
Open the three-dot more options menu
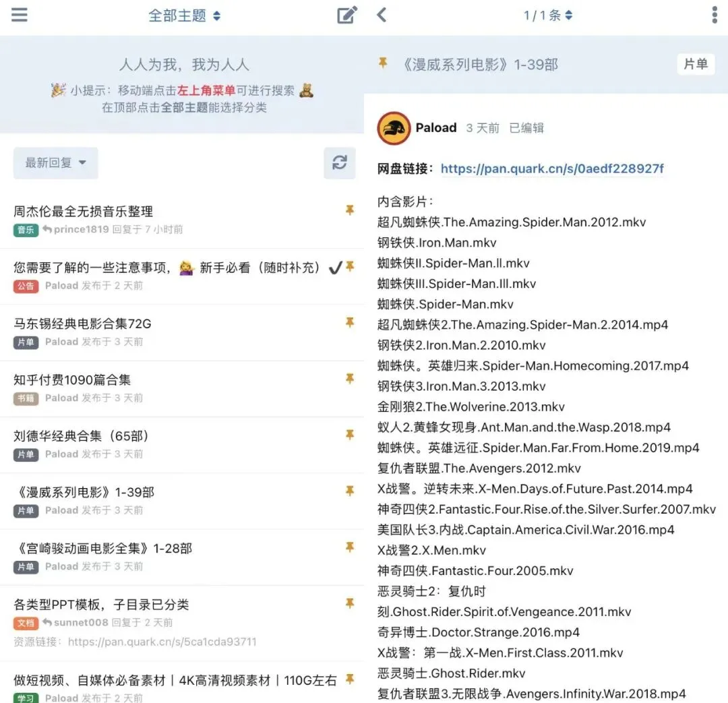[715, 15]
